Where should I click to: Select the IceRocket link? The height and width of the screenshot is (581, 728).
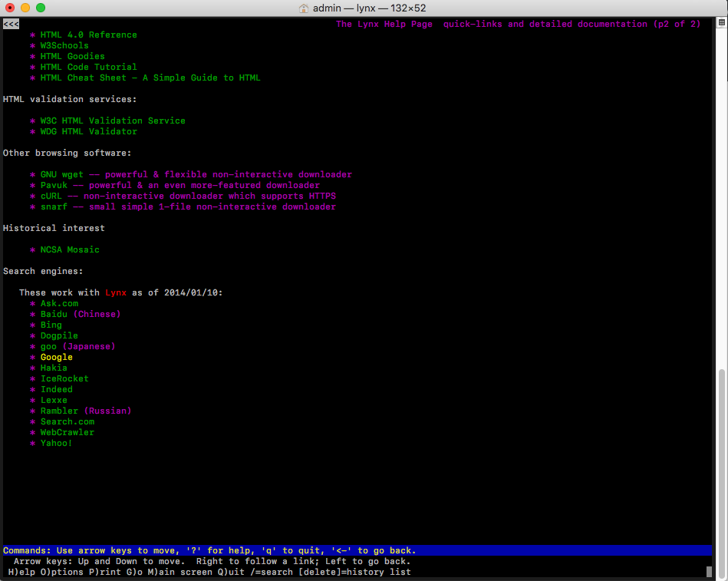pyautogui.click(x=64, y=378)
